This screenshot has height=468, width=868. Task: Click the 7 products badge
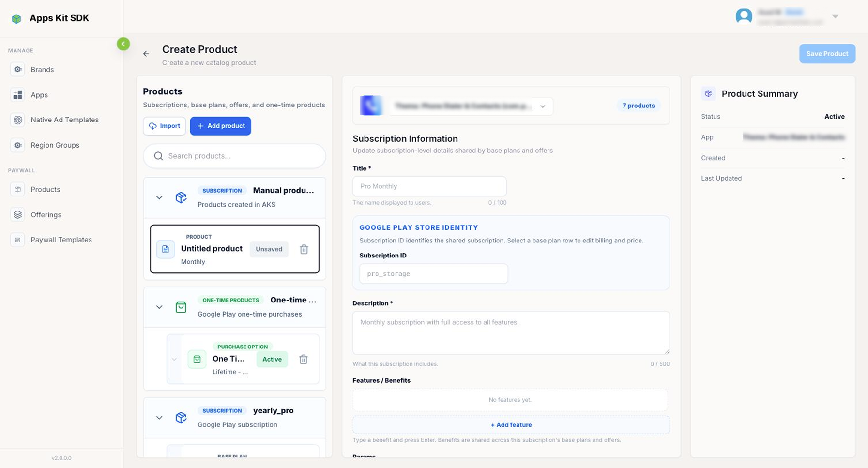(x=639, y=106)
